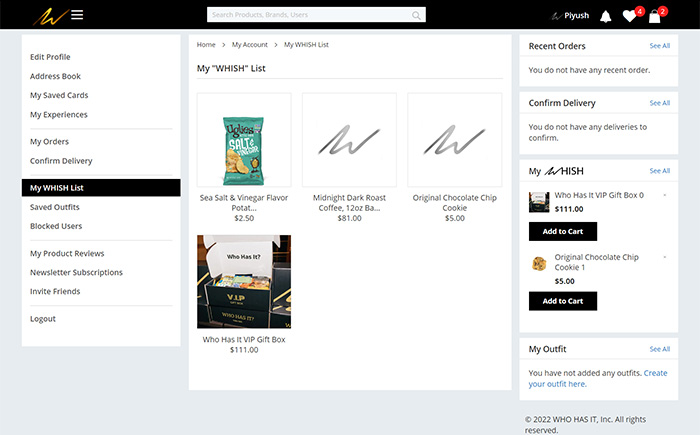Screen dimensions: 700x435
Task: Click Midnight Dark Roast Coffee product title
Action: 349,203
